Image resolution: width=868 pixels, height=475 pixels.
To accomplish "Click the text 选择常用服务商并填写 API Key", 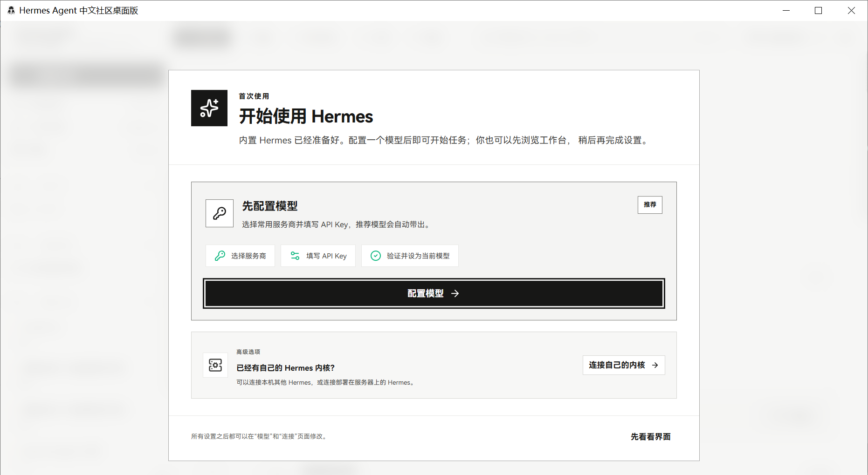I will (337, 224).
